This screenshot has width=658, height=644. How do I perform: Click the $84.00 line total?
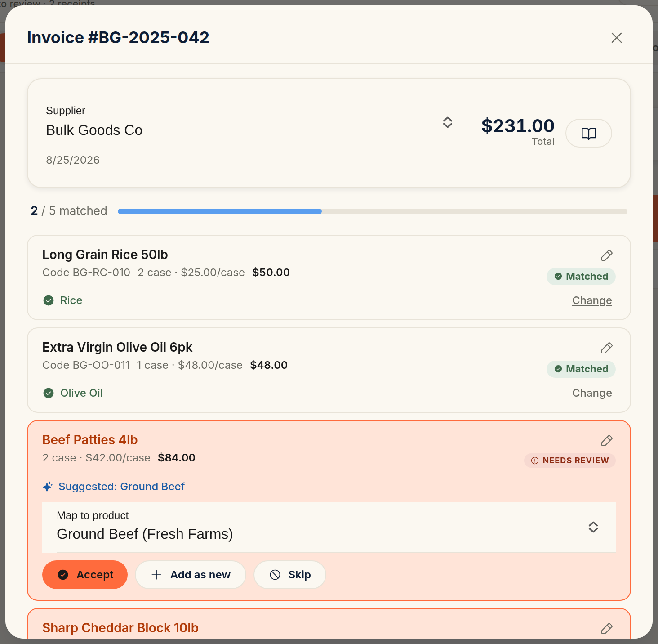click(177, 458)
